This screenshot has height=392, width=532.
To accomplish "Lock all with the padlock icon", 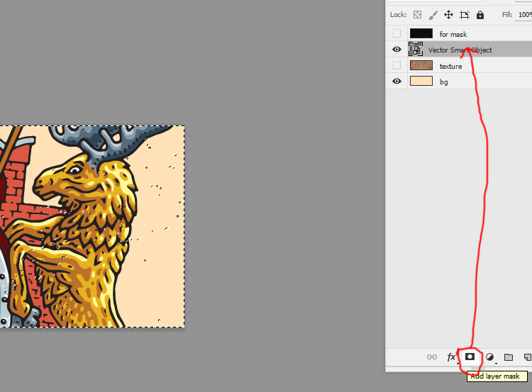I will tap(480, 14).
